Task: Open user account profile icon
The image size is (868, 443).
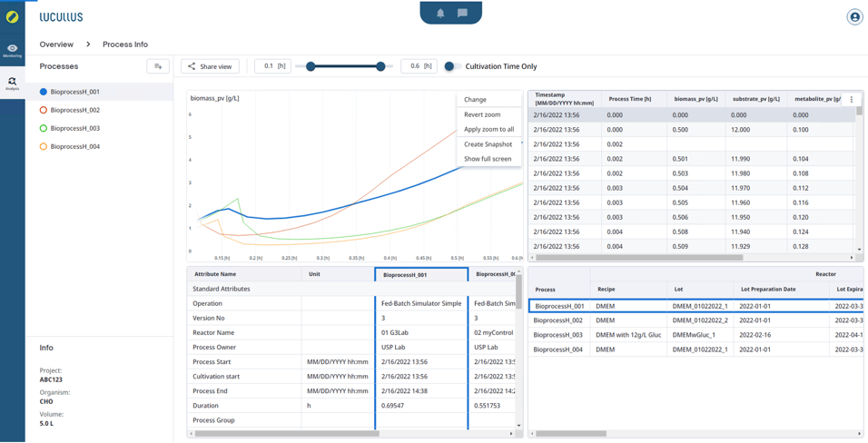Action: tap(854, 16)
